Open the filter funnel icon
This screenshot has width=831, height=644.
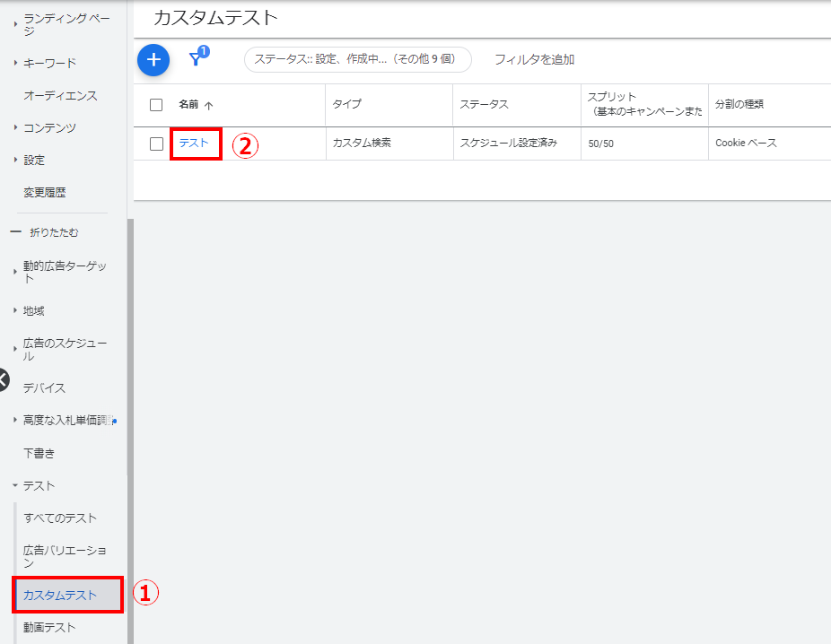(x=195, y=59)
